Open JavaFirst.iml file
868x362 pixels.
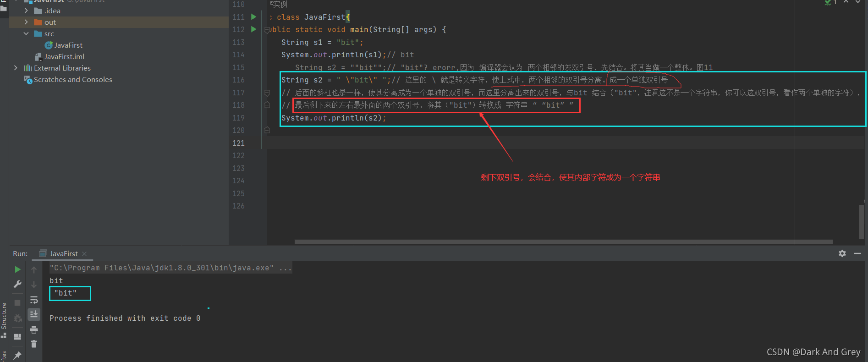click(64, 56)
